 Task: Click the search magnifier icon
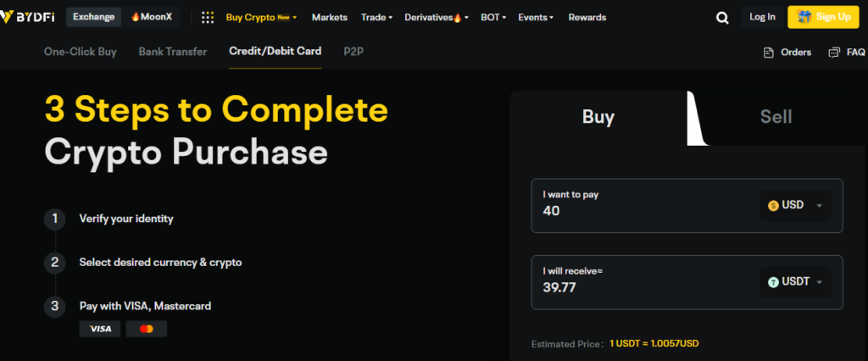722,17
